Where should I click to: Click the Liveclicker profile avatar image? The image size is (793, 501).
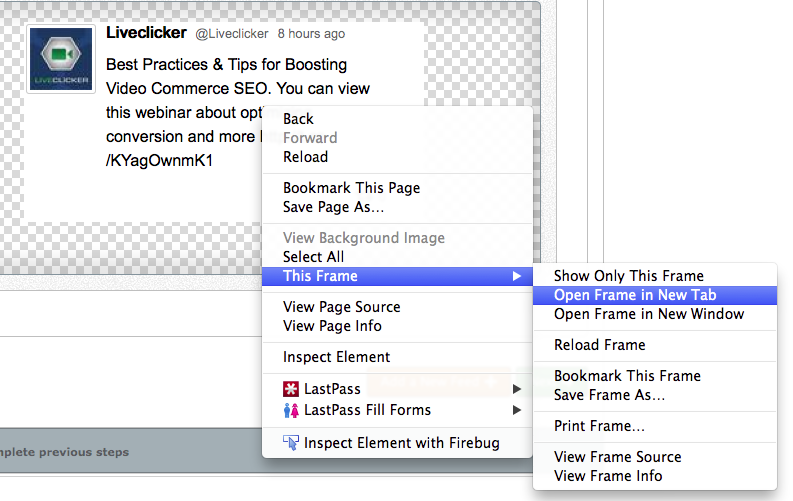(x=62, y=59)
